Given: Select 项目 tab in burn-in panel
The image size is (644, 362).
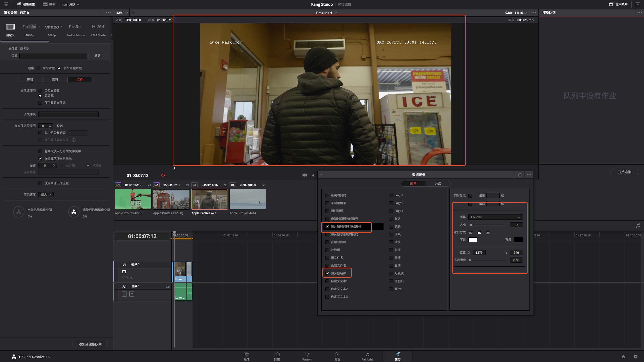Looking at the screenshot, I should point(413,184).
